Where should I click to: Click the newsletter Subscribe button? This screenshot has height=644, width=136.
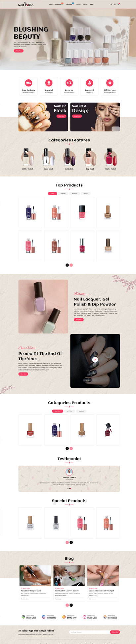115,632
